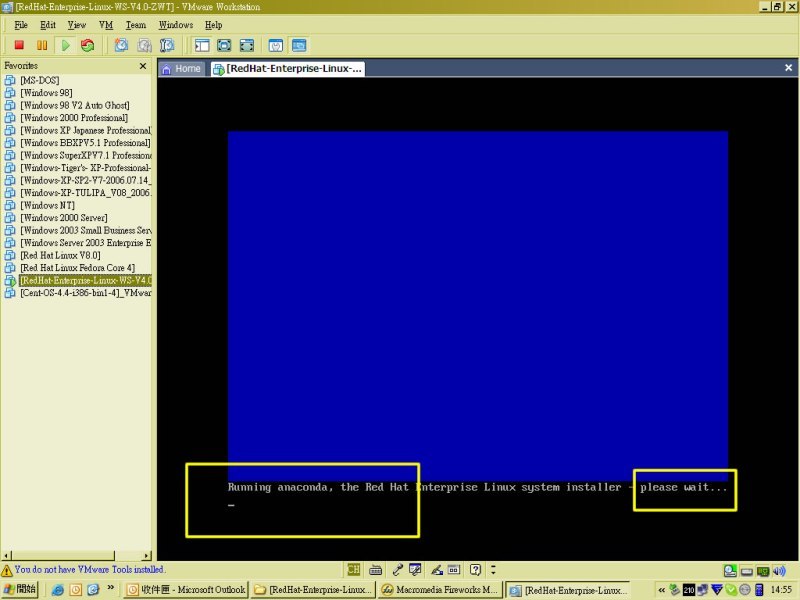Click the VMware sound speaker status icon

[779, 571]
